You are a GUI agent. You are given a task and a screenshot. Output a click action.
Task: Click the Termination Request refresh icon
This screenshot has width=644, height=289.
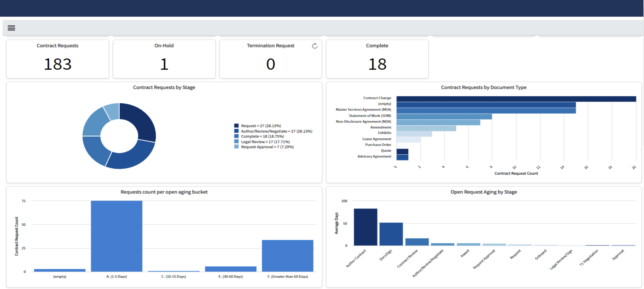[314, 46]
